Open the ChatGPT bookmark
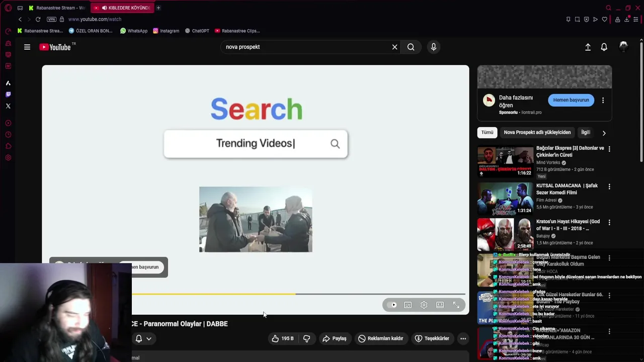This screenshot has height=362, width=644. (x=197, y=31)
